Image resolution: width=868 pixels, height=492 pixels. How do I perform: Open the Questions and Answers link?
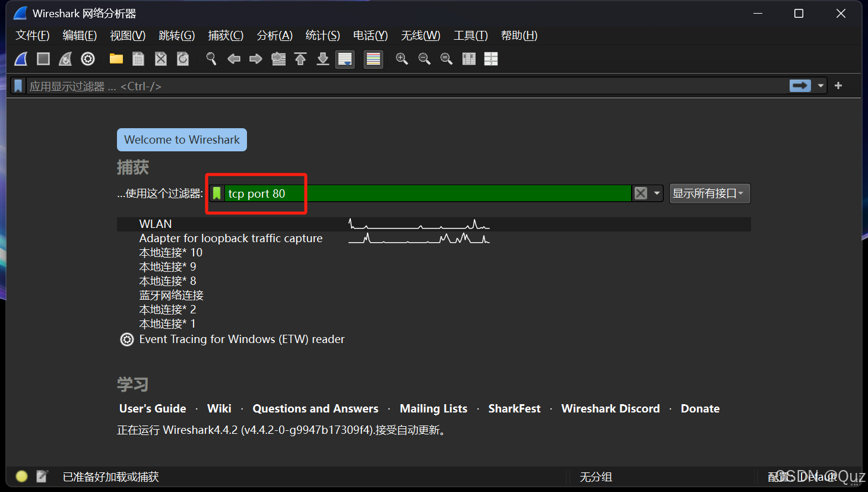click(315, 408)
